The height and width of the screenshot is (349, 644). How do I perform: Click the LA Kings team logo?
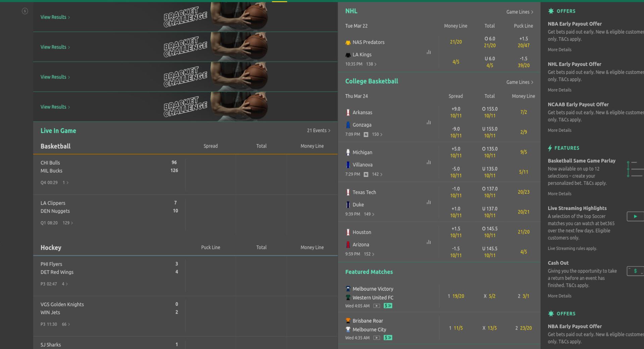click(x=348, y=55)
